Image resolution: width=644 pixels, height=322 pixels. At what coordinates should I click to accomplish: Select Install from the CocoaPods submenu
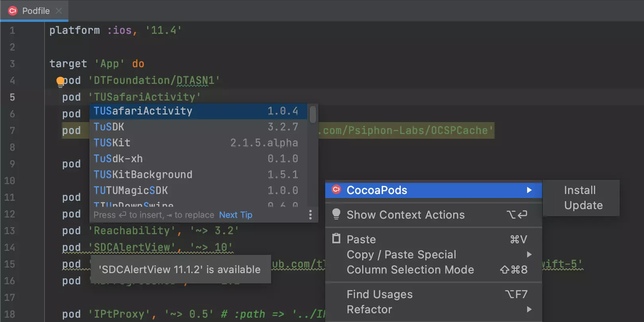[580, 190]
